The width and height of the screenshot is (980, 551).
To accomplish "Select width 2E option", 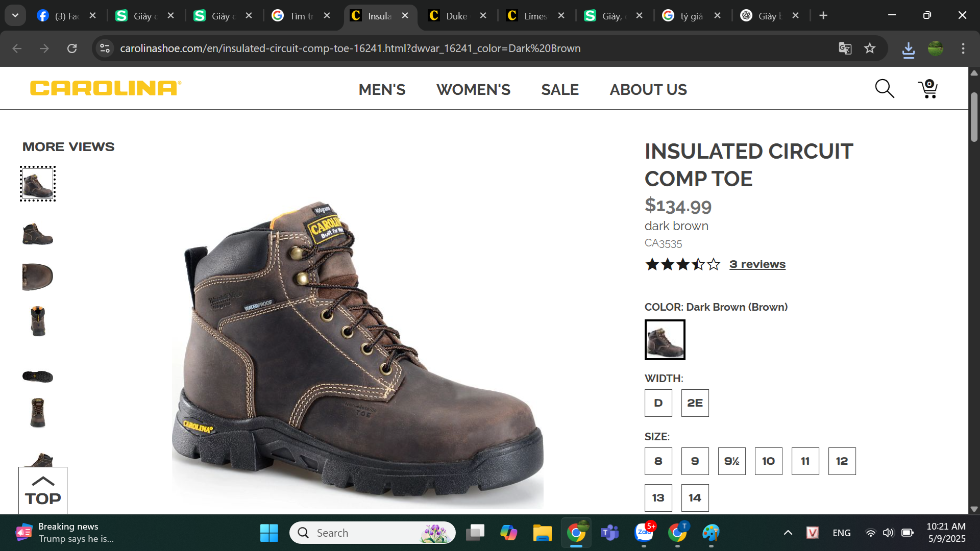I will click(x=695, y=403).
